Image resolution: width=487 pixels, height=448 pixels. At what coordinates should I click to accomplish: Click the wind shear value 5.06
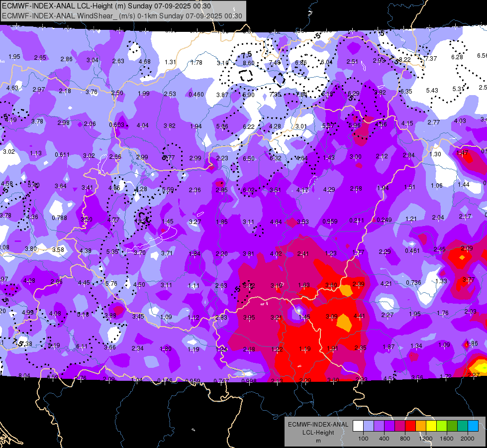click(x=222, y=126)
